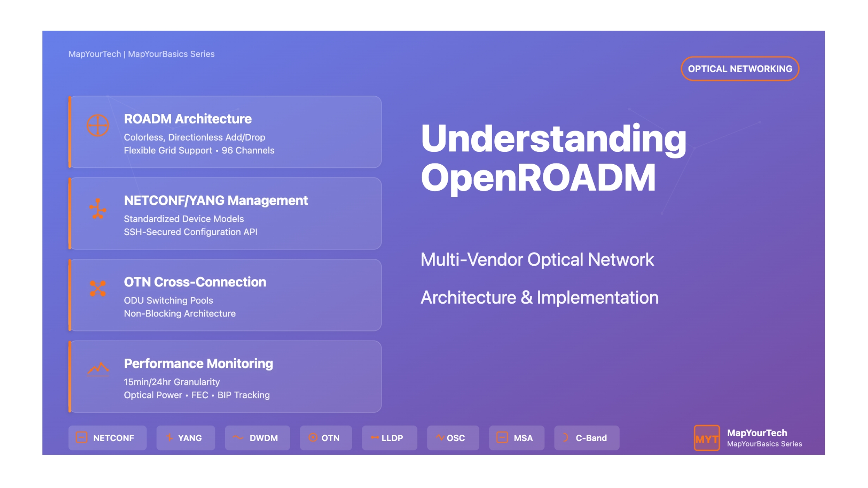Click the Multi-Vendor Optical Network subtitle
Screen dimensions: 868x488
[x=537, y=260]
